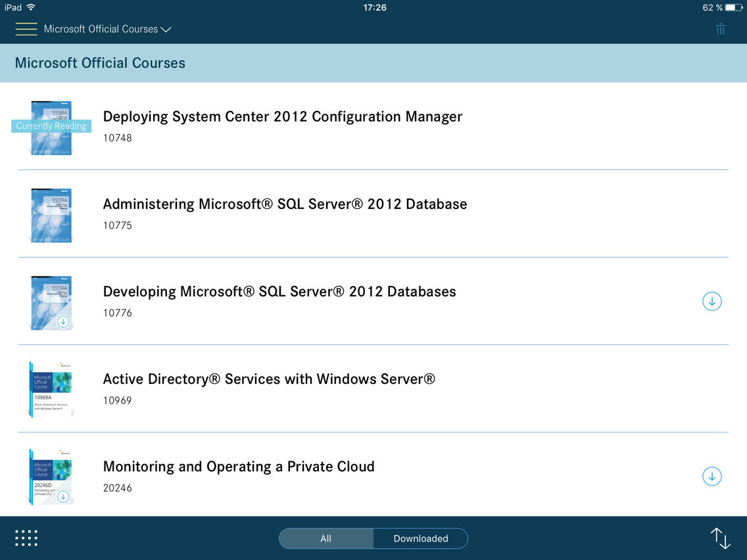Download Monitoring and Operating a Private Cloud
747x560 pixels.
[x=711, y=476]
